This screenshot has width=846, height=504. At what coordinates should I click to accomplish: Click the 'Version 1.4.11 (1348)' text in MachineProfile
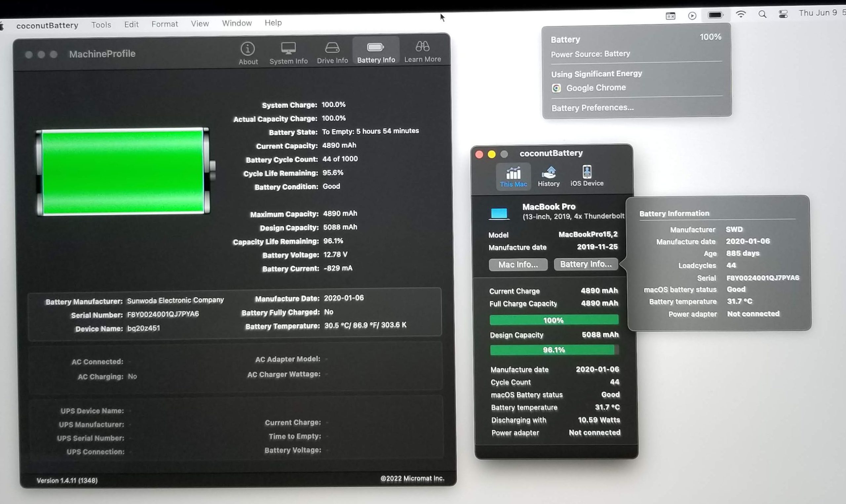tap(67, 481)
